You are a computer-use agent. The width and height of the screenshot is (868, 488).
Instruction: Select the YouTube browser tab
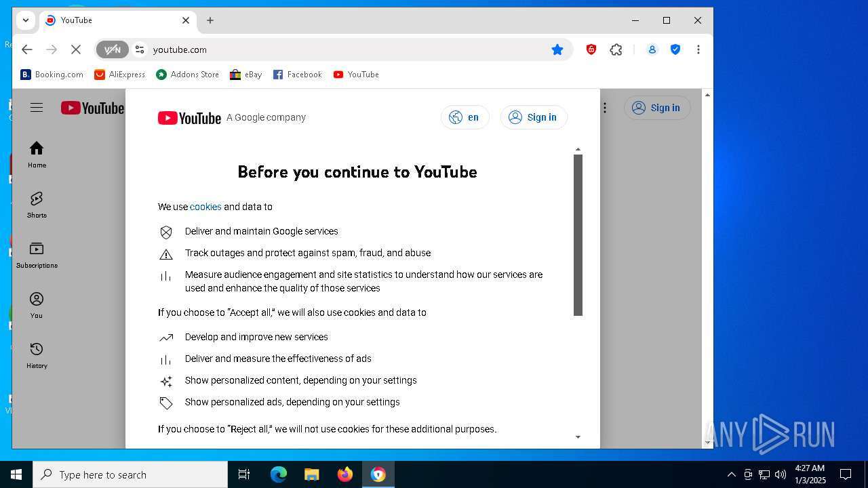click(x=117, y=20)
